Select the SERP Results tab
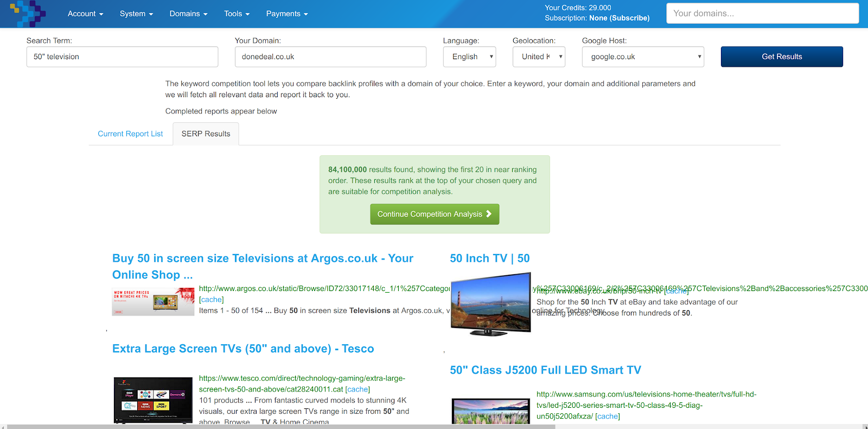This screenshot has width=868, height=429. tap(206, 134)
